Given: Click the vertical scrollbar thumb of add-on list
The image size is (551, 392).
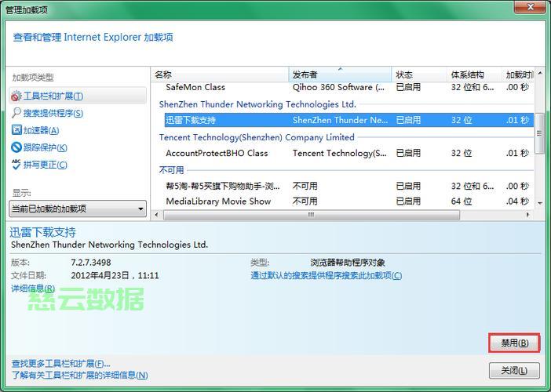Looking at the screenshot, I should 540,133.
